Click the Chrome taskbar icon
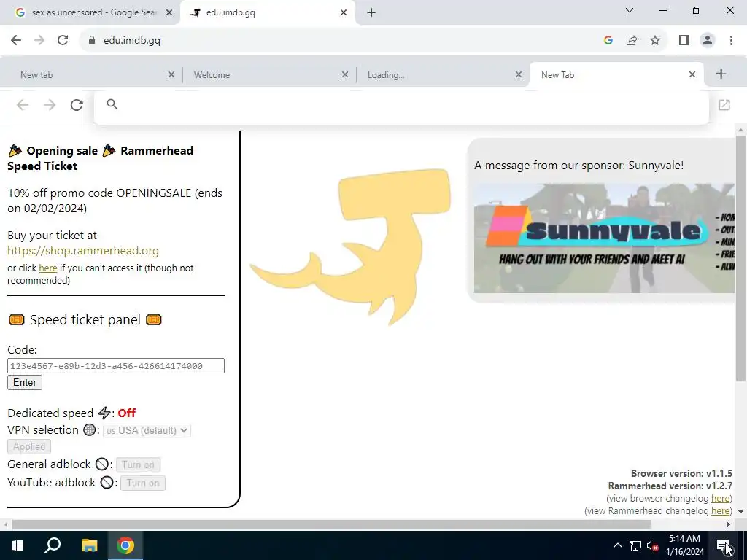The image size is (747, 560). 125,545
